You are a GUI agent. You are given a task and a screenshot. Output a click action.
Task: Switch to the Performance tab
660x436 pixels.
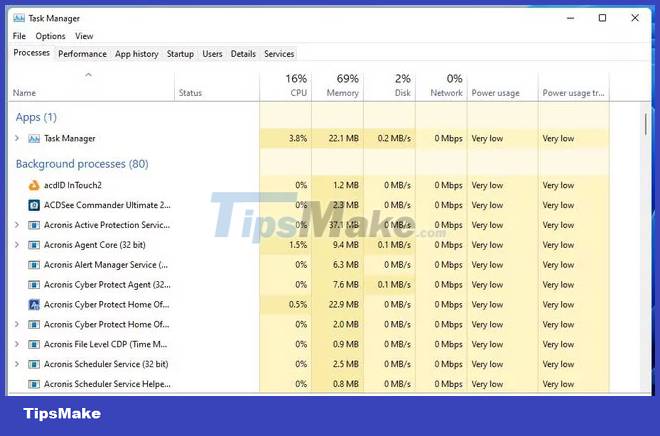(x=82, y=54)
